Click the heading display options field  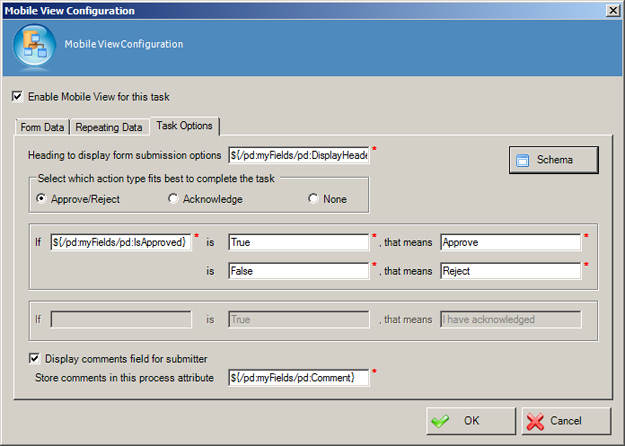[x=298, y=155]
